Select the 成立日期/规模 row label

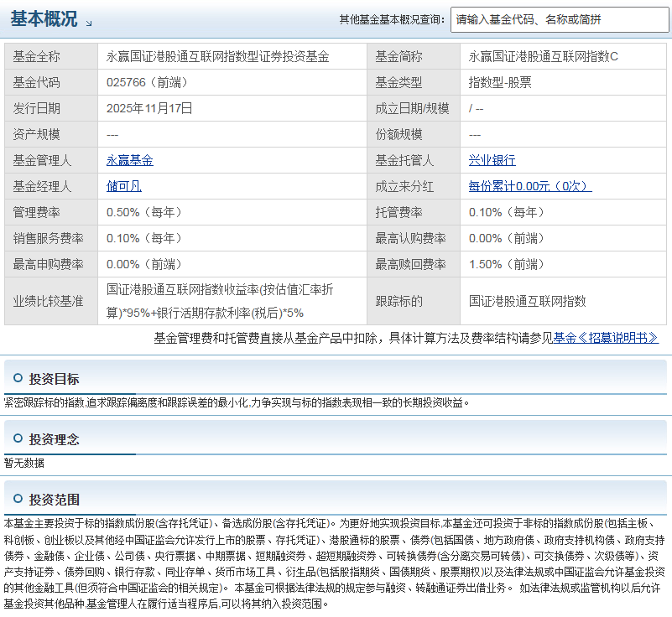point(412,108)
